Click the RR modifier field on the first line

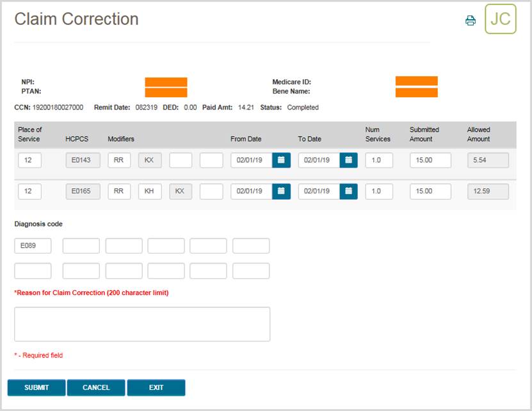[119, 160]
